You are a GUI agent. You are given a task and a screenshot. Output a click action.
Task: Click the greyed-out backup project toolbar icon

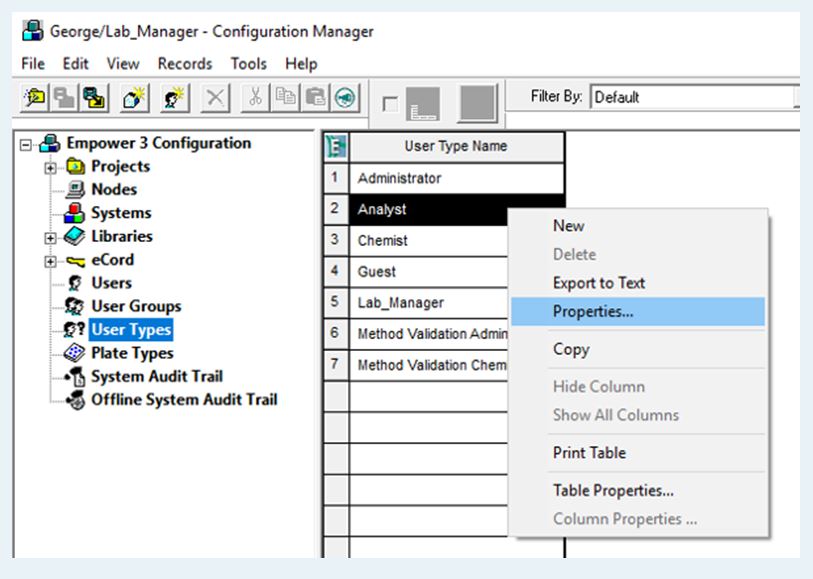tap(64, 97)
